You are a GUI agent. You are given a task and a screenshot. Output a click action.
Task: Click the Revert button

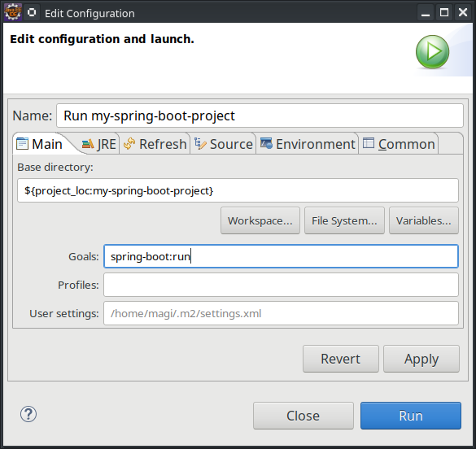[x=341, y=359]
